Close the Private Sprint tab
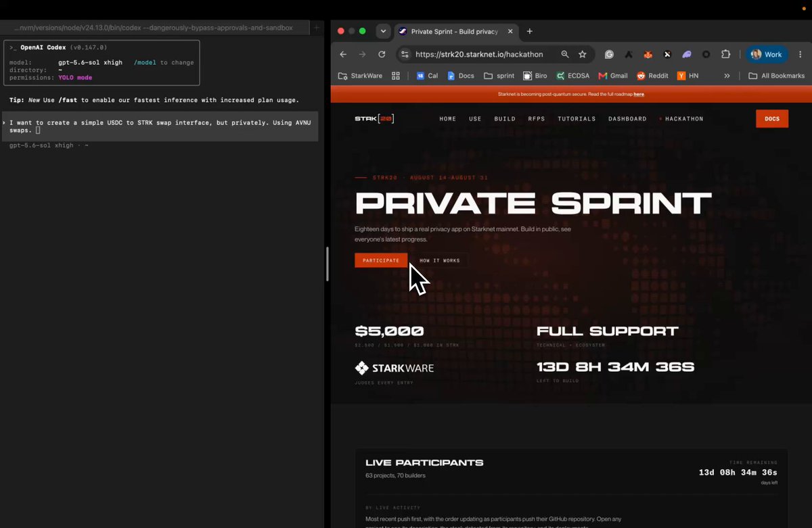 pos(509,32)
